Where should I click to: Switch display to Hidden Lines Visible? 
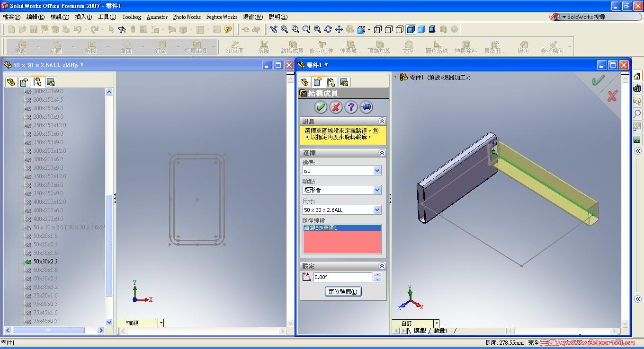click(x=389, y=29)
